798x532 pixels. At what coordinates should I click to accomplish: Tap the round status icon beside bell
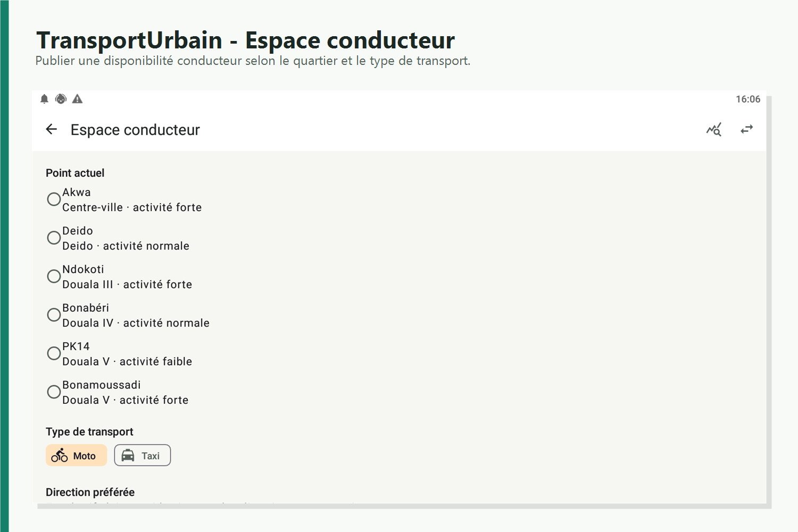[61, 99]
